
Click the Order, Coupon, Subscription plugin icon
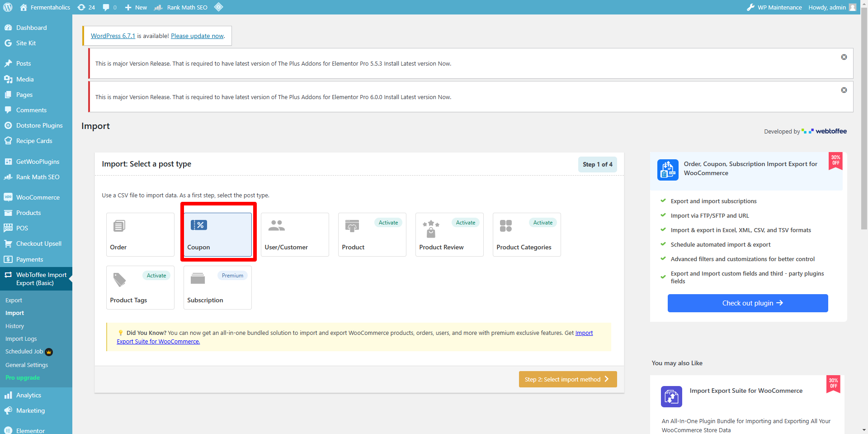pyautogui.click(x=668, y=170)
